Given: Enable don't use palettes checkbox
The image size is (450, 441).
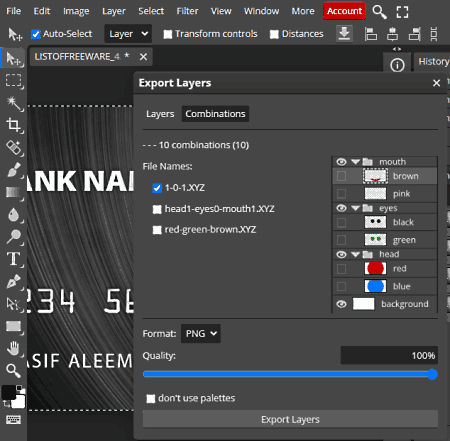Looking at the screenshot, I should 151,399.
